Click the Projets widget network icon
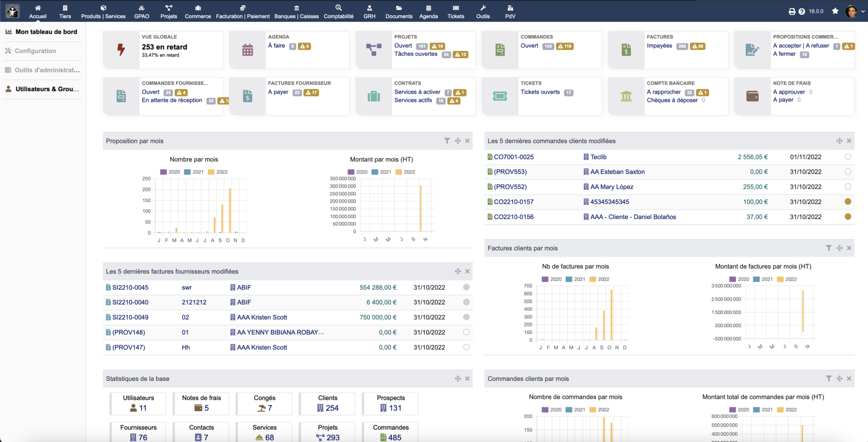 374,50
